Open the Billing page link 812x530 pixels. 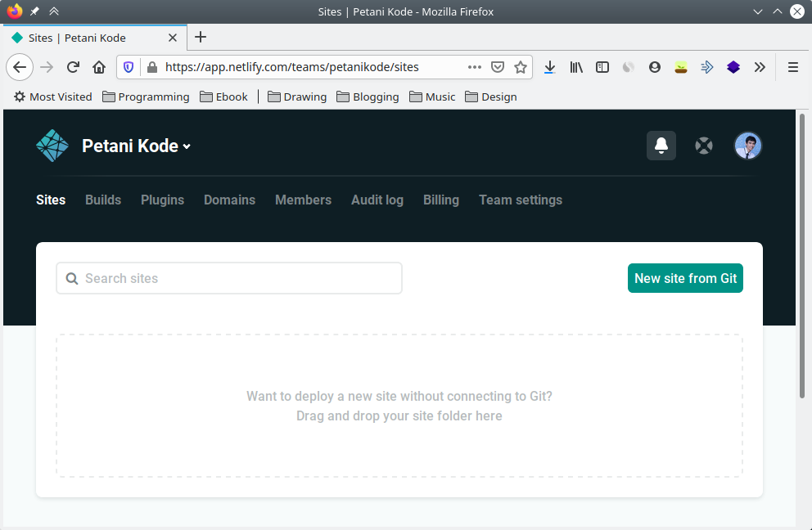440,200
